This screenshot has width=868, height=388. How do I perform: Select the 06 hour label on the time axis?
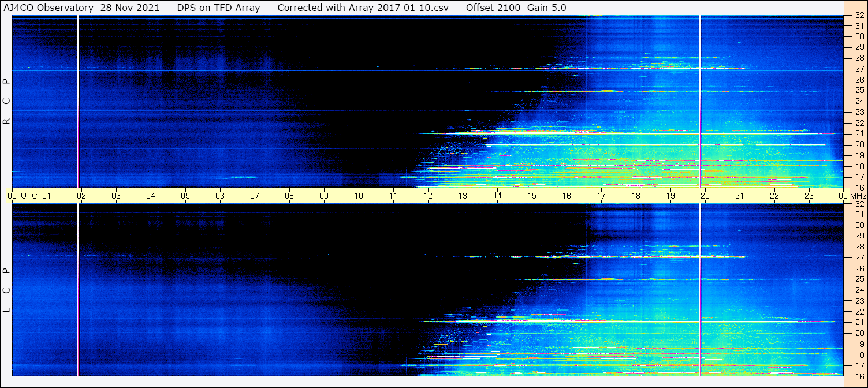220,196
